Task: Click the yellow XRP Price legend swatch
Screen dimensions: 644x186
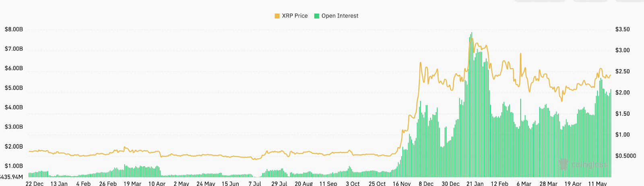Action: coord(277,16)
